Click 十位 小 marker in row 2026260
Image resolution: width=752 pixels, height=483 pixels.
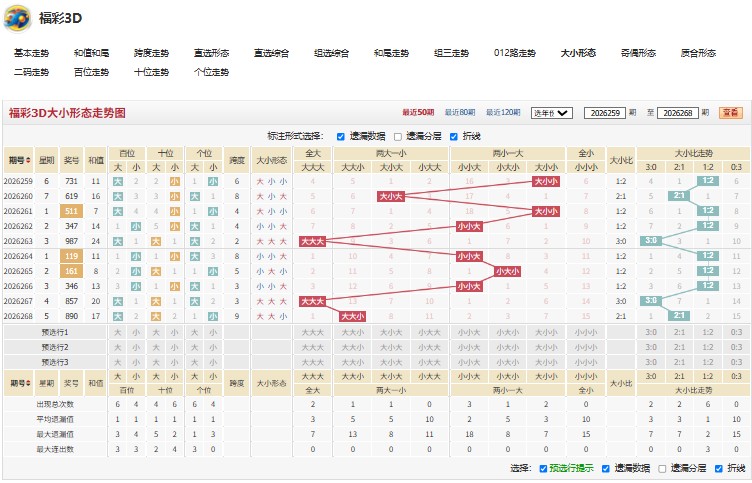(175, 196)
